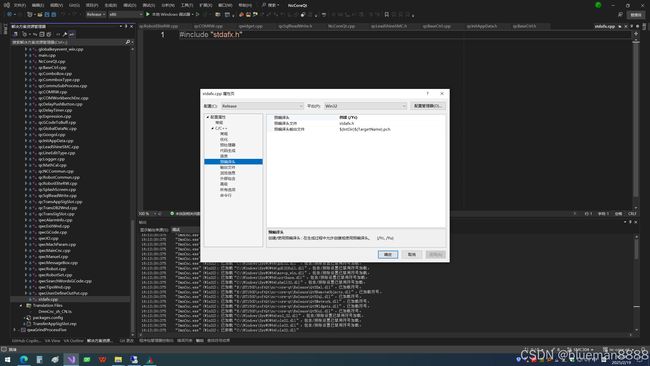This screenshot has width=650, height=366.
Task: Click the $(IntDir)$(TargetName).pch property value
Action: coord(365,129)
